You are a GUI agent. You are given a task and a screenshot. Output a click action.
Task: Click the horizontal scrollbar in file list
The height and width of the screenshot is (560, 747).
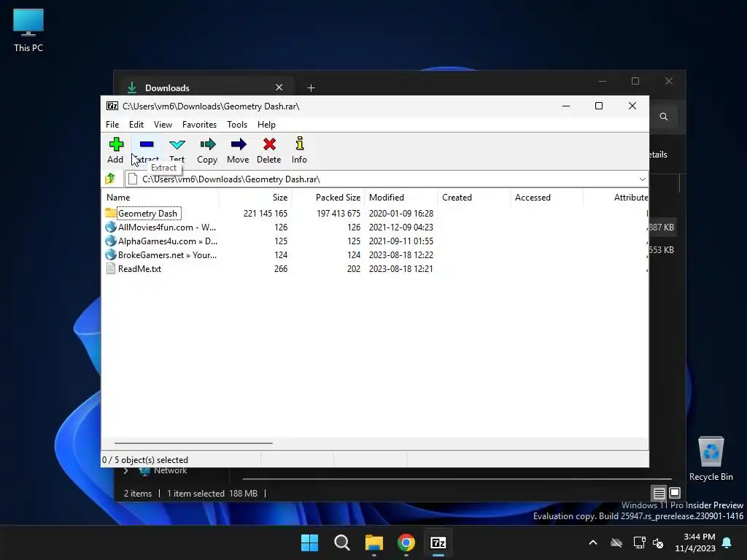coord(193,443)
